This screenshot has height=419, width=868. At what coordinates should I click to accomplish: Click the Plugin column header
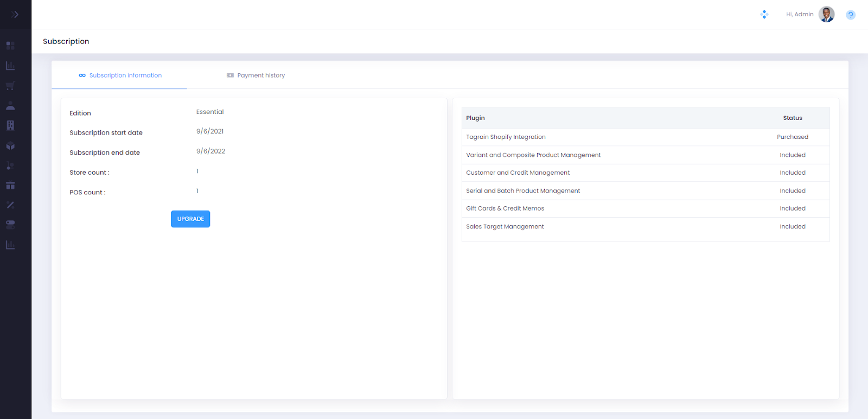click(x=475, y=118)
